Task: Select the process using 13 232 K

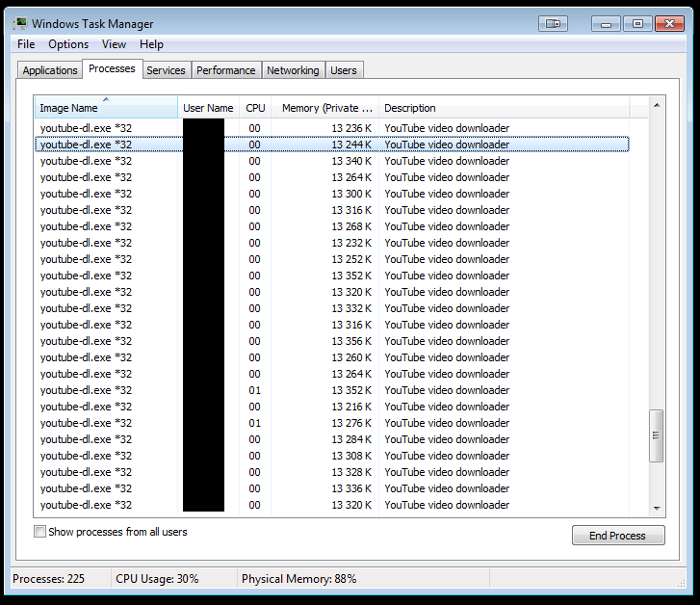Action: click(332, 243)
